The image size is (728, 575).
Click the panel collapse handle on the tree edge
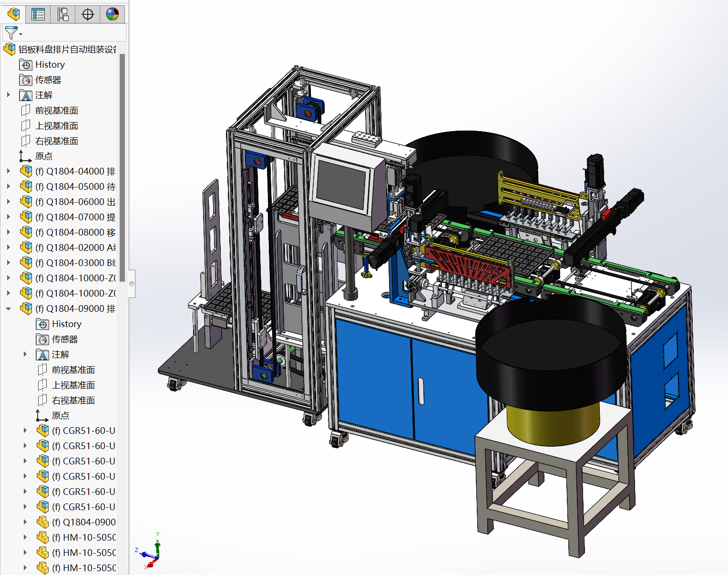(x=132, y=284)
